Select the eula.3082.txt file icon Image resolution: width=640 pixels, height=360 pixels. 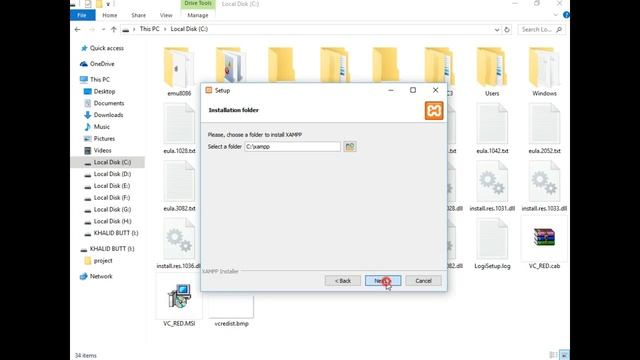point(179,182)
